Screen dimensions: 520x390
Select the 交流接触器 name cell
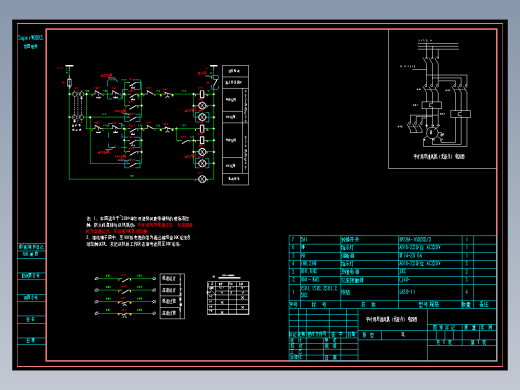(369, 280)
